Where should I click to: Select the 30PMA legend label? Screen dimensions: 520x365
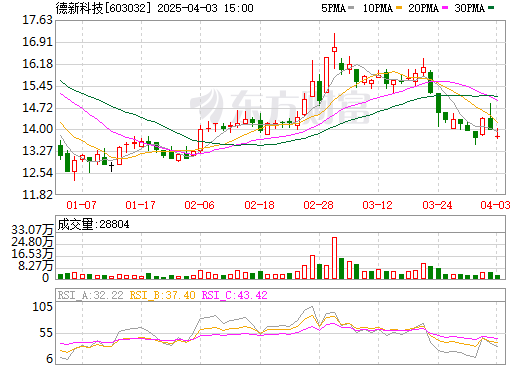click(x=470, y=8)
